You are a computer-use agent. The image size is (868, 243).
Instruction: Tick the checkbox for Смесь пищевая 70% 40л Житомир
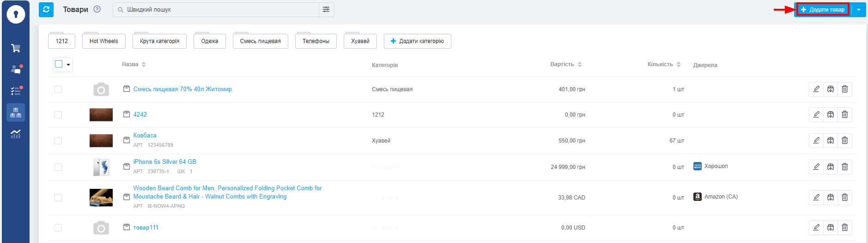[58, 89]
